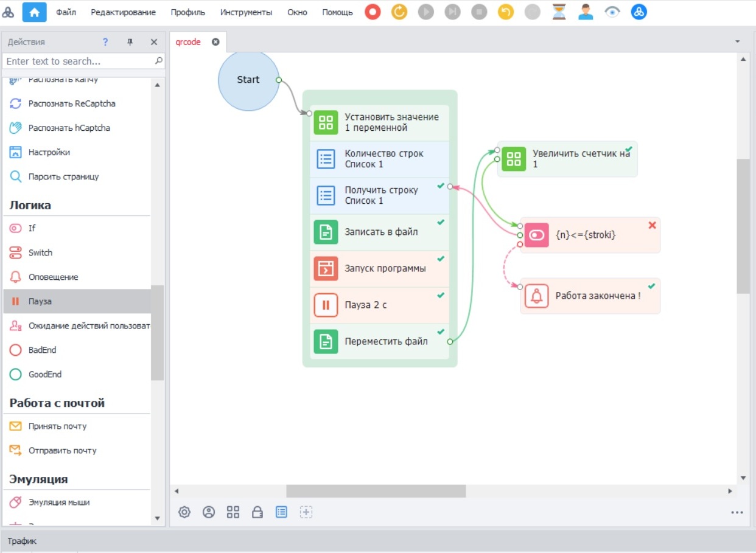Click the blue home icon button
Viewport: 756px width, 553px height.
[34, 12]
